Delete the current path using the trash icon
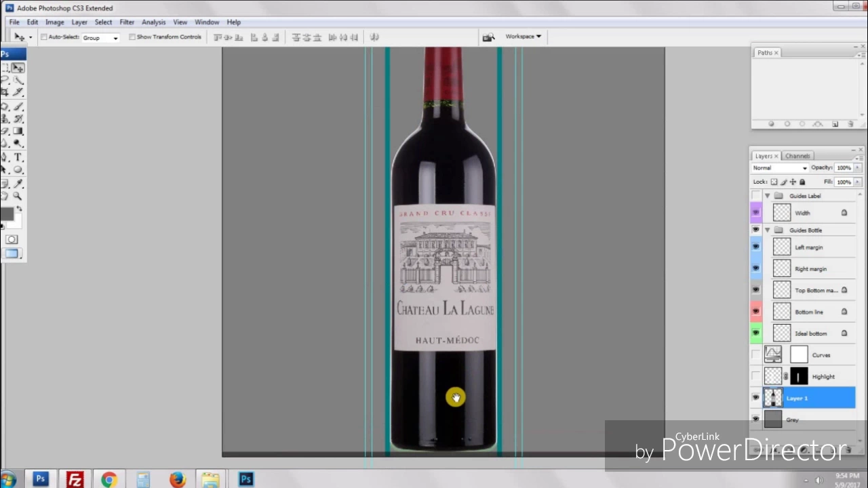This screenshot has height=488, width=868. [850, 124]
